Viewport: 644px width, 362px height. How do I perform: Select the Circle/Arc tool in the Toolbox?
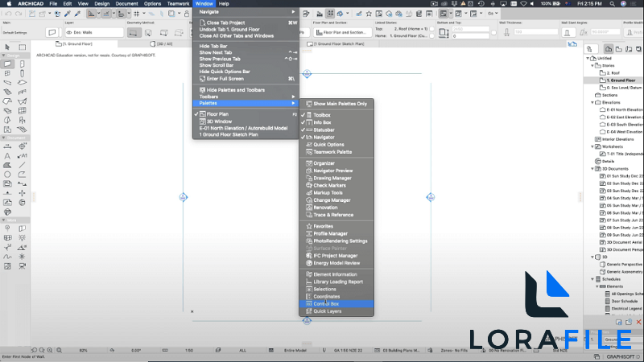coord(7,175)
